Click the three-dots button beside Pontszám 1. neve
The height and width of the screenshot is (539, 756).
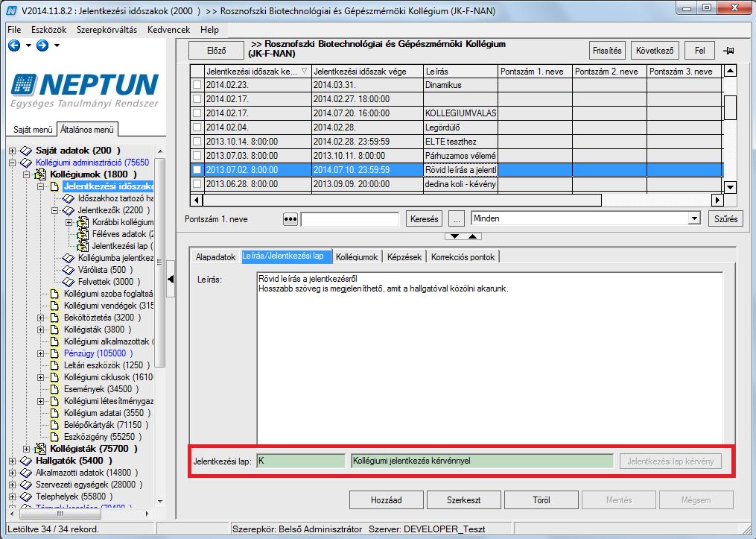(x=290, y=219)
